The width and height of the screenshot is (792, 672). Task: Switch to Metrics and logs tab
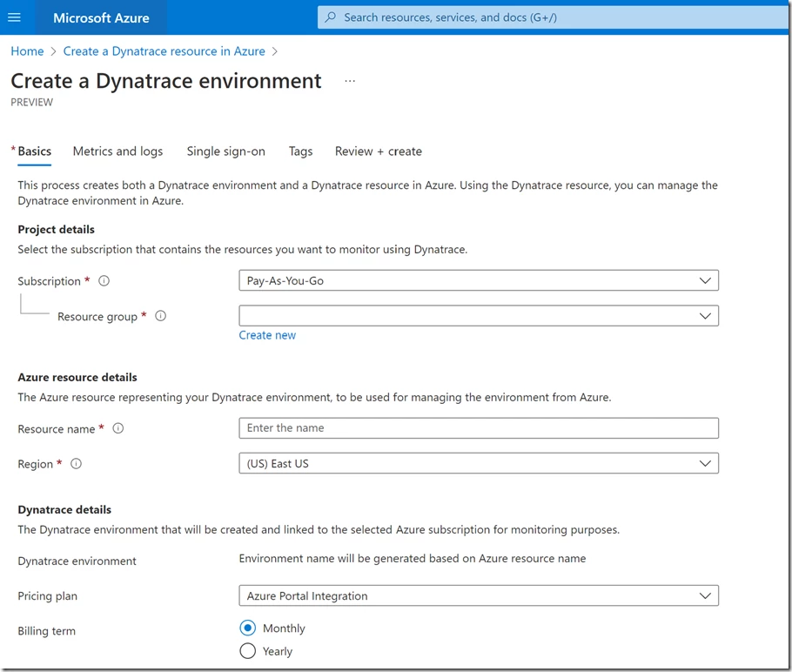[117, 151]
